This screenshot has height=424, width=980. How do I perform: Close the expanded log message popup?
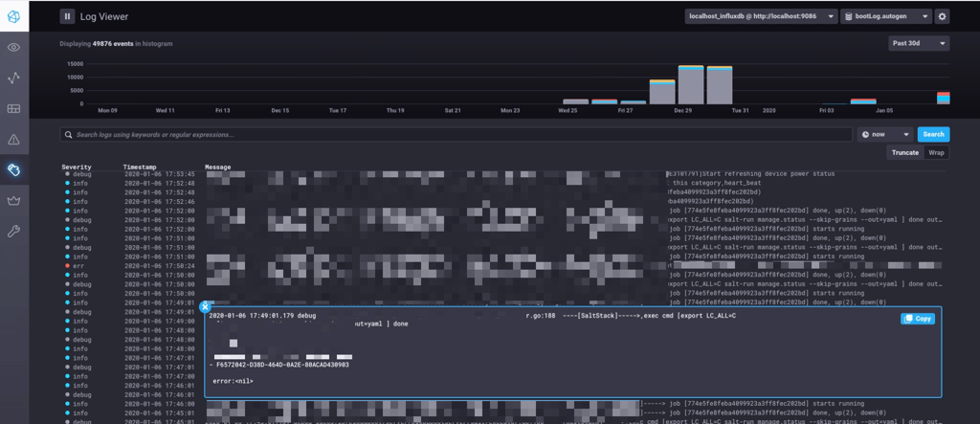(205, 307)
